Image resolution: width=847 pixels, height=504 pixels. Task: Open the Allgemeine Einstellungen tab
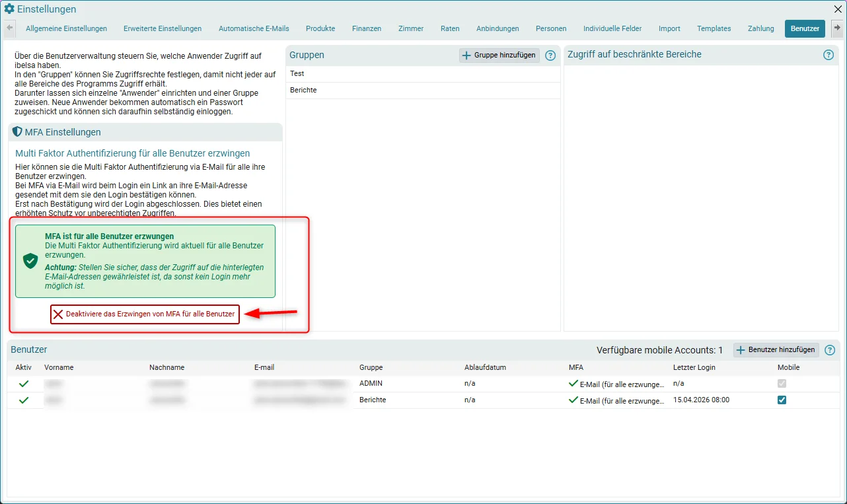tap(66, 28)
